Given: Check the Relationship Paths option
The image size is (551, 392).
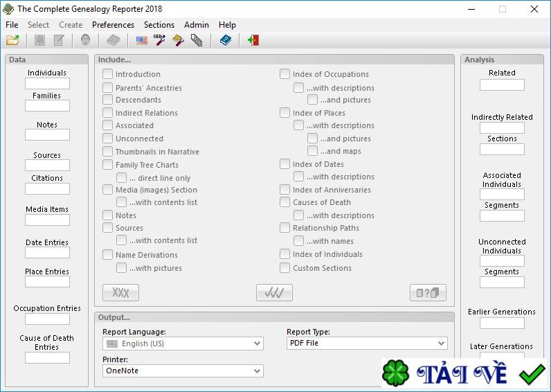Looking at the screenshot, I should (x=284, y=228).
